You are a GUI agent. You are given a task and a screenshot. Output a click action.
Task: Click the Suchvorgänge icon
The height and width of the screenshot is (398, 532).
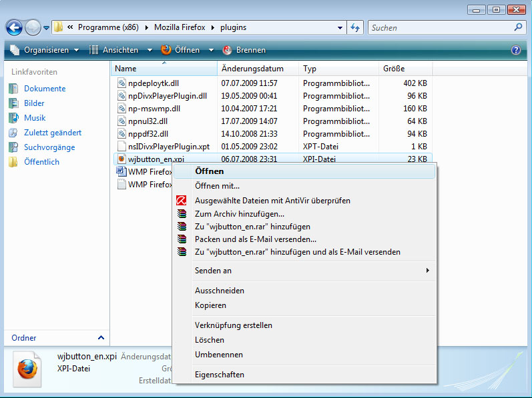[x=13, y=147]
